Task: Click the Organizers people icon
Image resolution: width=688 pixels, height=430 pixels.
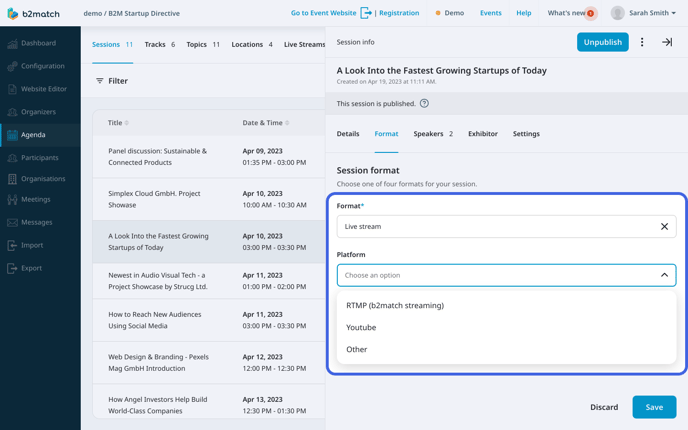Action: pos(12,112)
